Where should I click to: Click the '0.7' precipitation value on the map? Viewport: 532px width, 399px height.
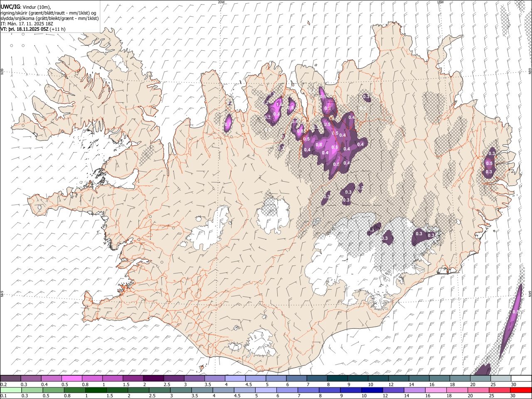pyautogui.click(x=228, y=124)
